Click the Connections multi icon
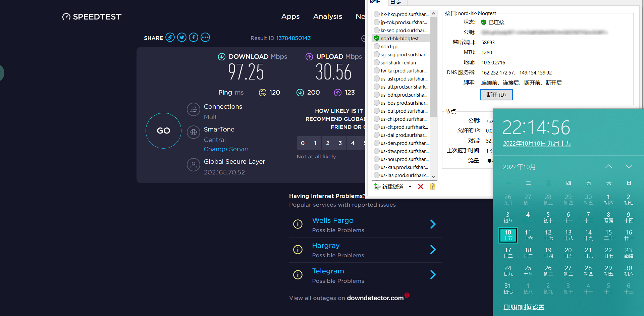 (x=194, y=109)
